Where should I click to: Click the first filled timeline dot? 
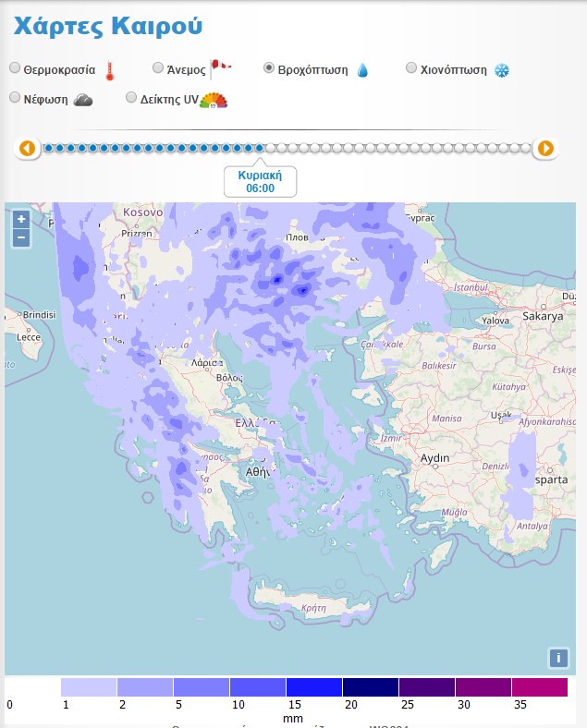48,148
